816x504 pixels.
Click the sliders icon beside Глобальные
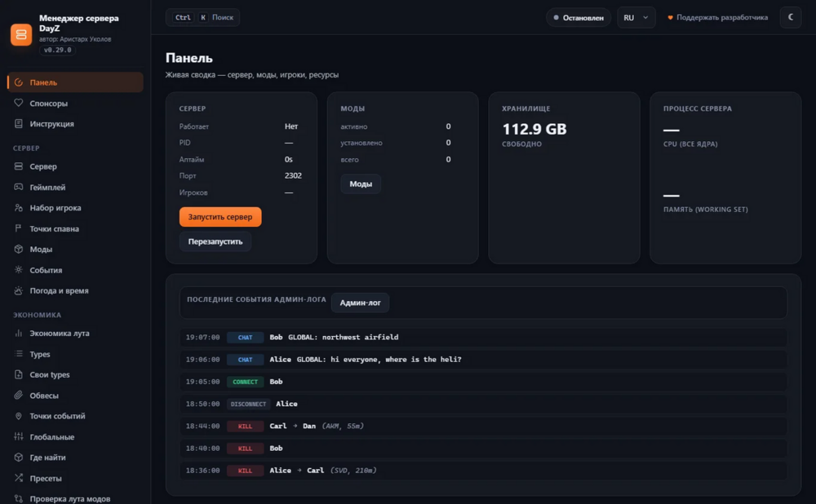[x=19, y=437]
